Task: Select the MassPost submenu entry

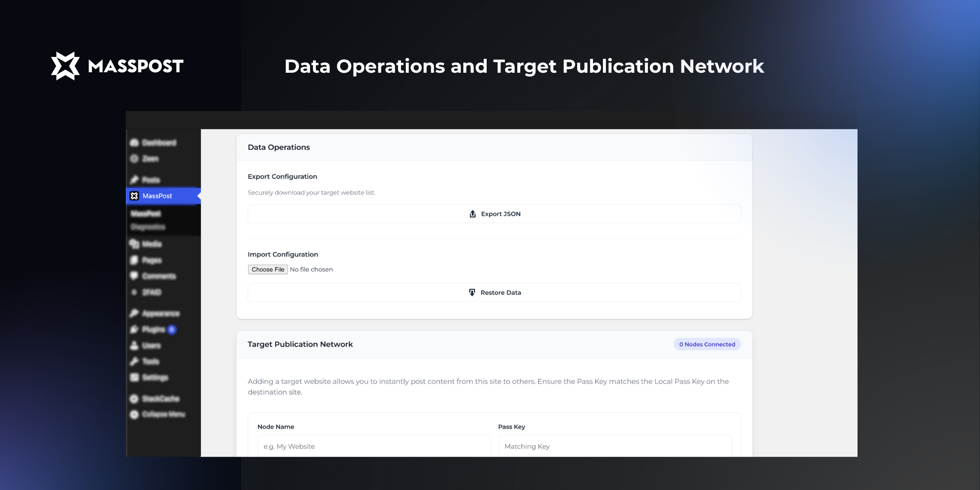Action: (146, 213)
